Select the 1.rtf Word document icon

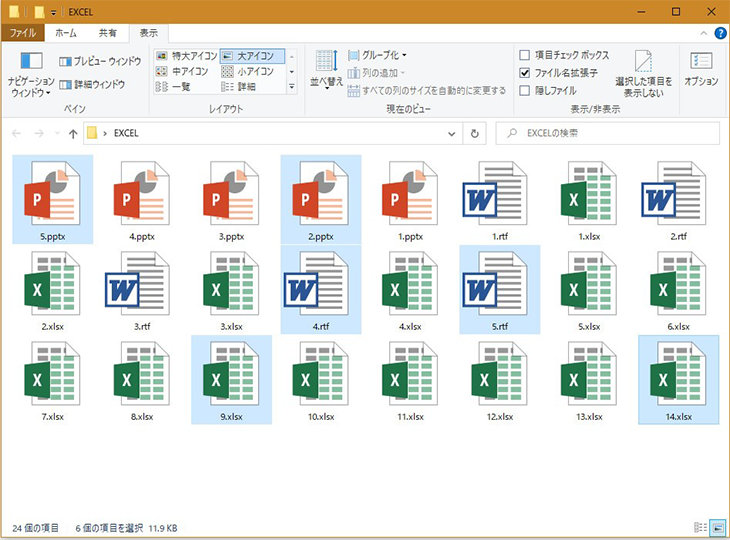495,193
